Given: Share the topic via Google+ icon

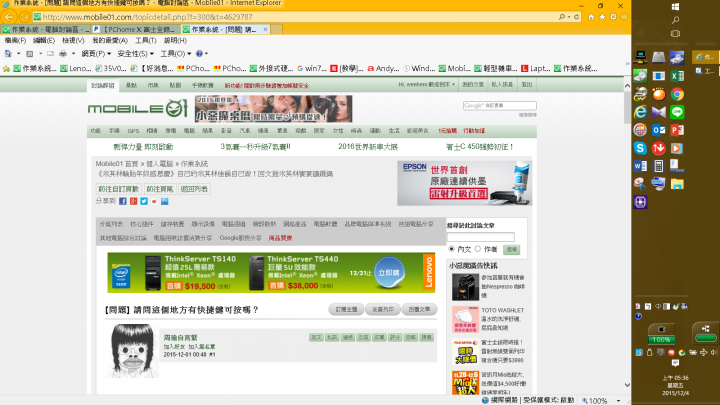Looking at the screenshot, I should (x=134, y=201).
